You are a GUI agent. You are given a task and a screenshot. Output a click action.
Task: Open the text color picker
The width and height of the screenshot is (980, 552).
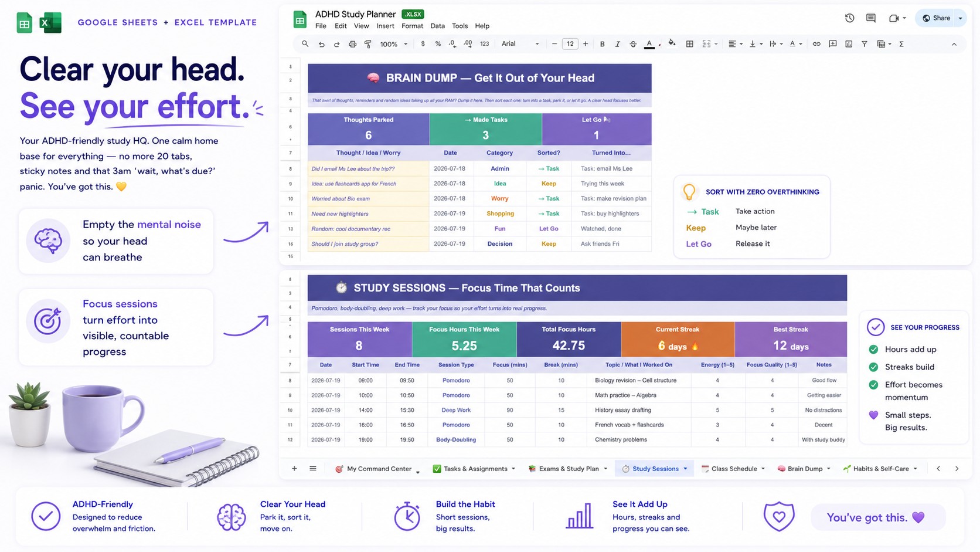point(649,44)
